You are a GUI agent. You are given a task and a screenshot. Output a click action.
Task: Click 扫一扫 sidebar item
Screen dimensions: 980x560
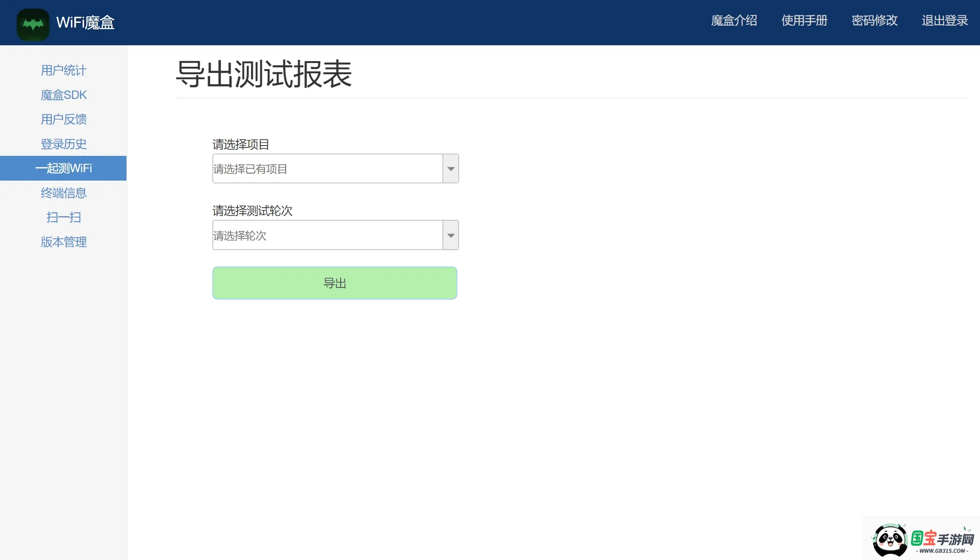(x=63, y=217)
